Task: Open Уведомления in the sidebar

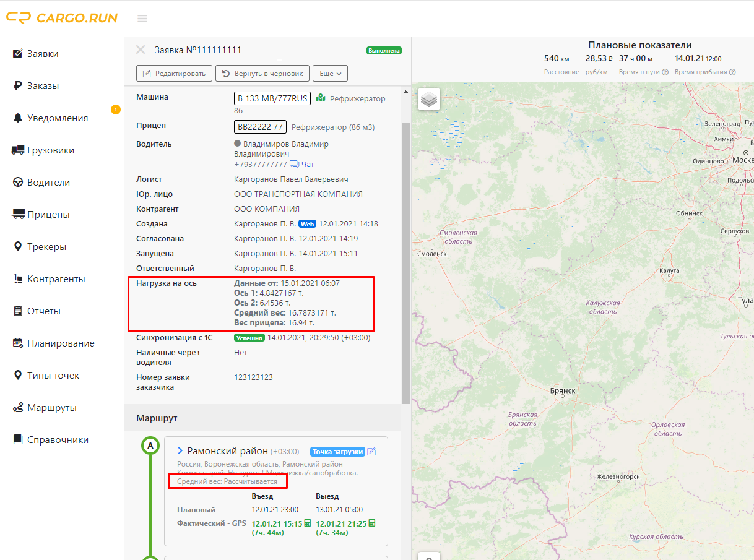Action: 58,118
